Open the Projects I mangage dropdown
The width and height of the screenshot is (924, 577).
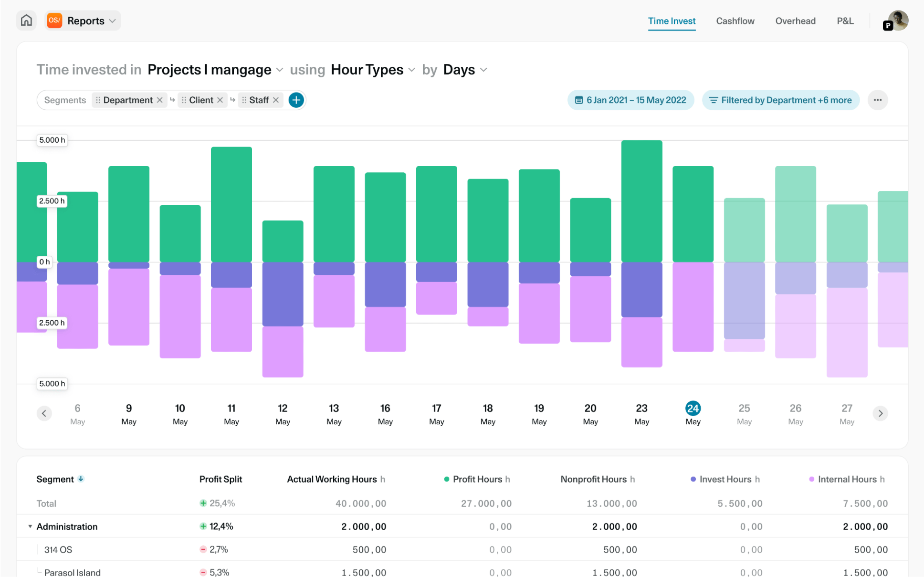(215, 70)
